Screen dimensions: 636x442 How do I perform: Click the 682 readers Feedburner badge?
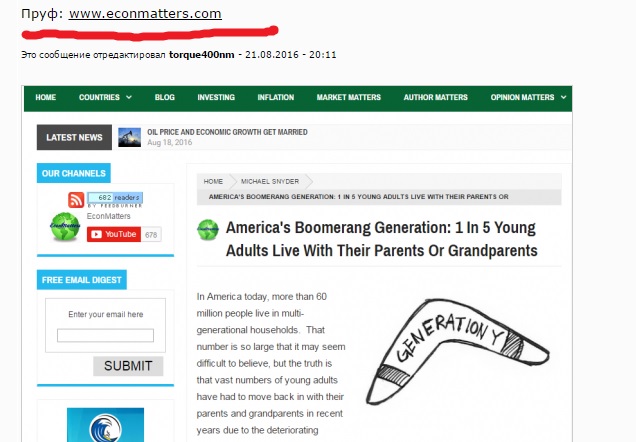tap(115, 200)
